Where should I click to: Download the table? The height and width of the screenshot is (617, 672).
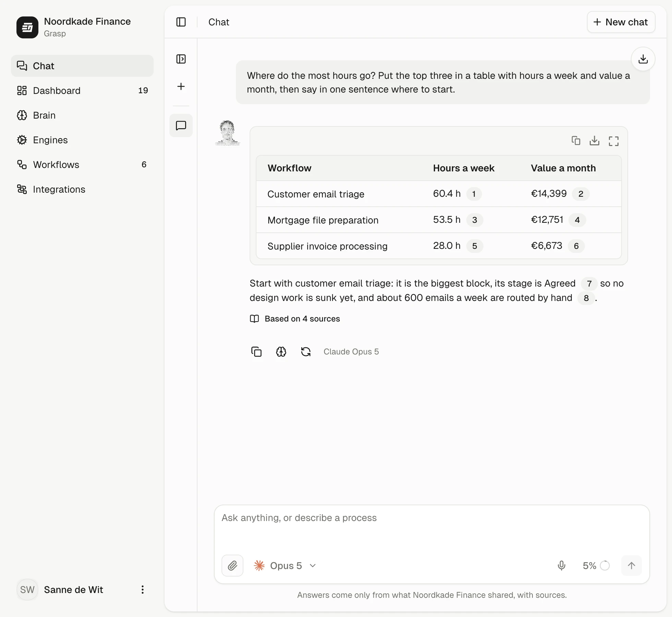coord(595,141)
